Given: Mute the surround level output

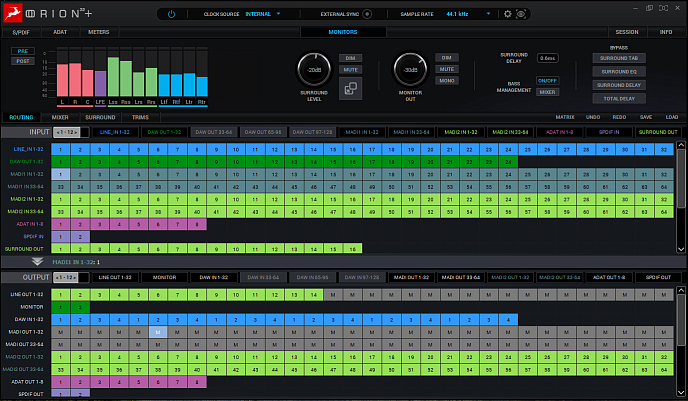Looking at the screenshot, I should pos(352,71).
